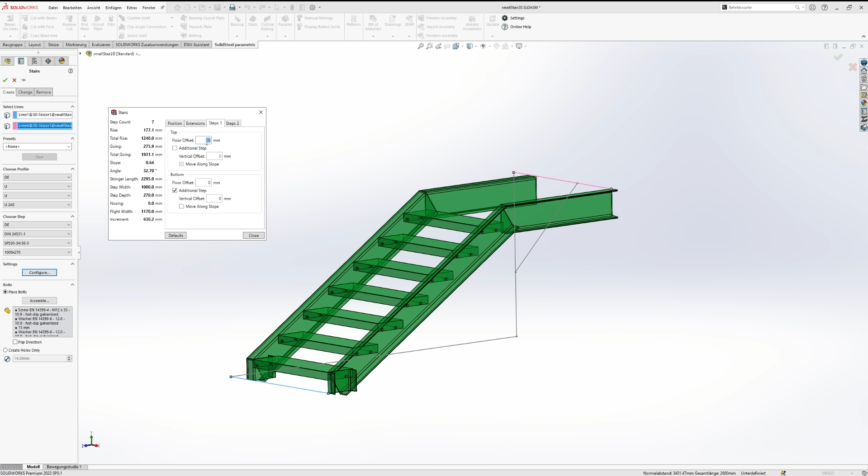868x476 pixels.
Task: Click the pink swatch beside Linie6 selection
Action: (x=15, y=126)
